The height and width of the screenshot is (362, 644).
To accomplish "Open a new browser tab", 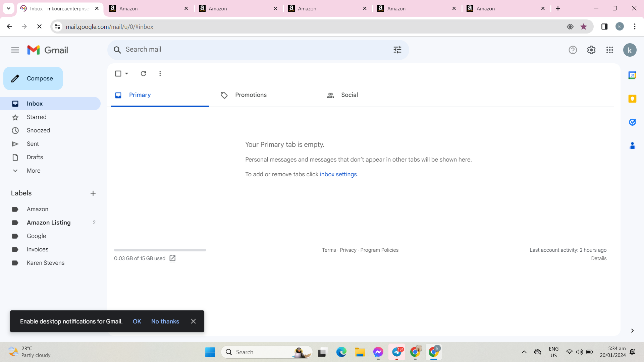I will coord(558,8).
